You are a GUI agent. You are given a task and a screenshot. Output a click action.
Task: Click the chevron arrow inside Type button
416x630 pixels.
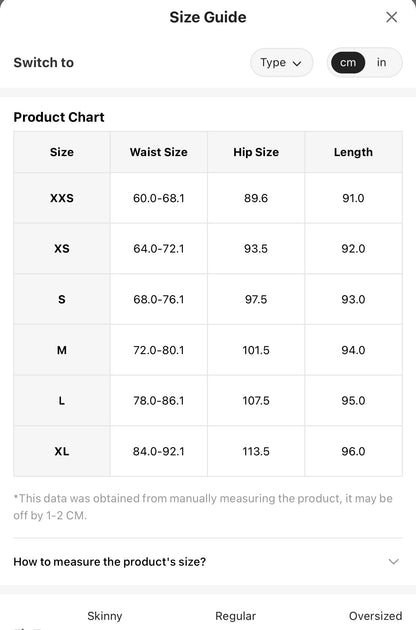(297, 63)
